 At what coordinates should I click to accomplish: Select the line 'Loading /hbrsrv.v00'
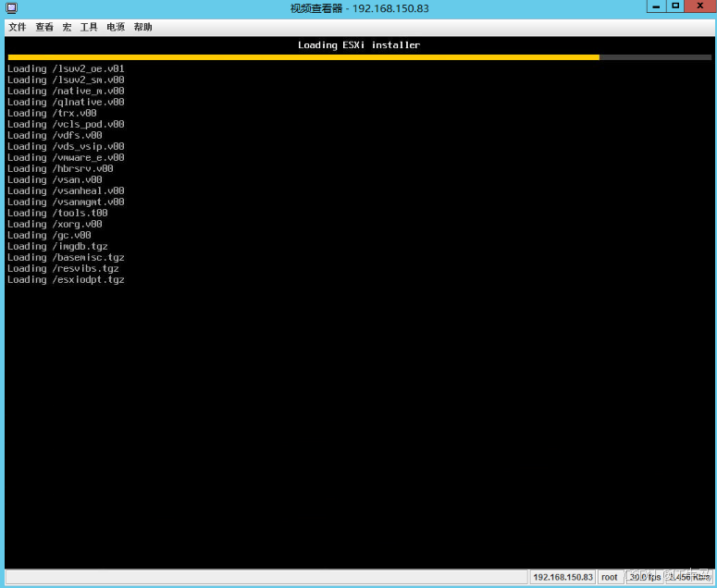[60, 168]
